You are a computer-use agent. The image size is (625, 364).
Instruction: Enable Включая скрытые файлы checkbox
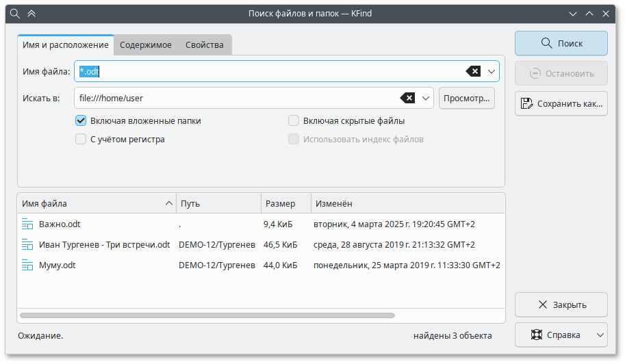click(294, 121)
